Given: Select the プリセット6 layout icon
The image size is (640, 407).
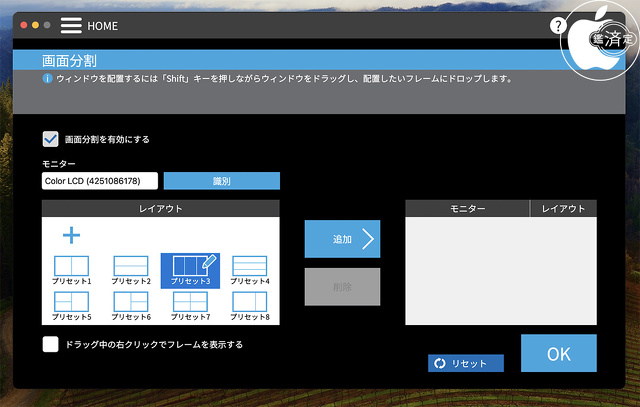Looking at the screenshot, I should click(131, 301).
